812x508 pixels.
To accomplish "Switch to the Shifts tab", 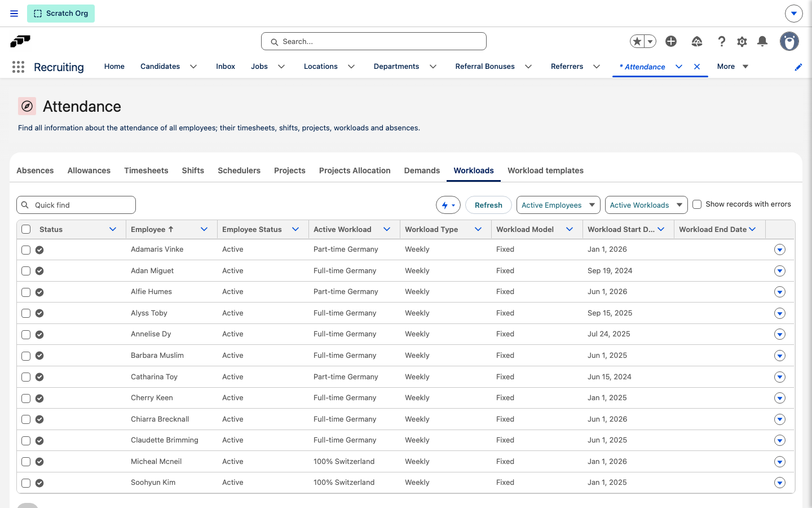I will 193,170.
